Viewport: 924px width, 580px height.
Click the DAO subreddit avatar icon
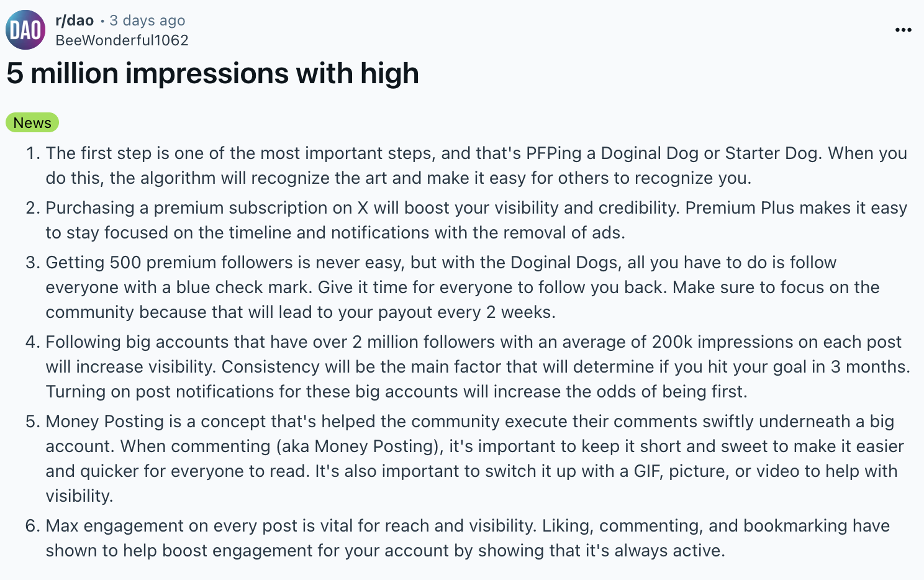(25, 30)
